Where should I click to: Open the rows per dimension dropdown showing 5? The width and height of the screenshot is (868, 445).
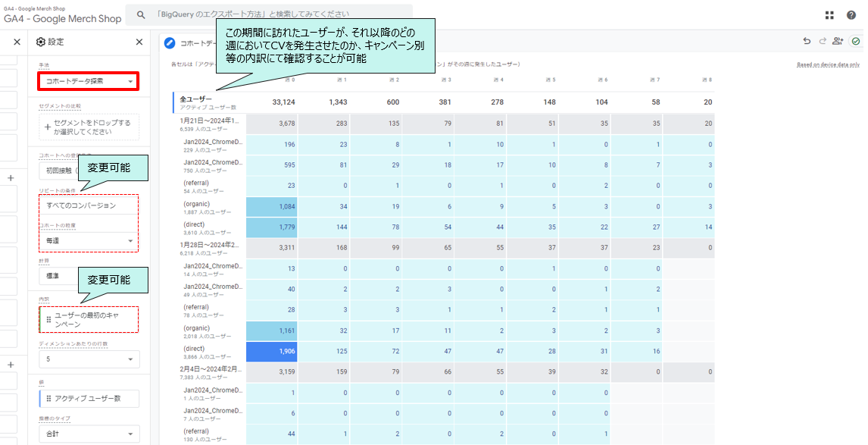pyautogui.click(x=89, y=359)
